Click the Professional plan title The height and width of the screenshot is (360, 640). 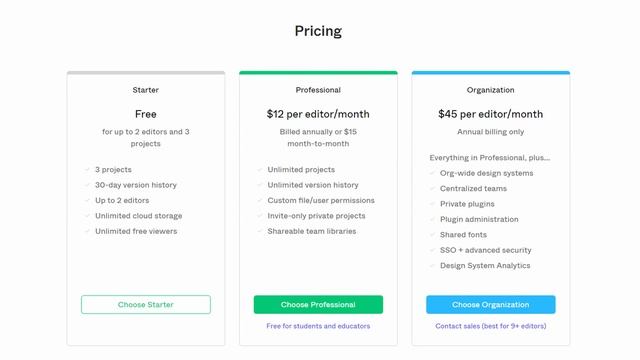[318, 90]
